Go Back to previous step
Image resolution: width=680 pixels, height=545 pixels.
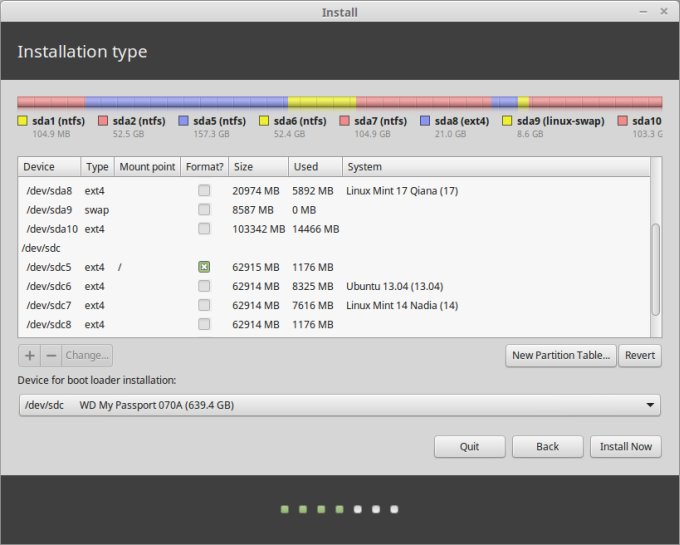tap(547, 447)
